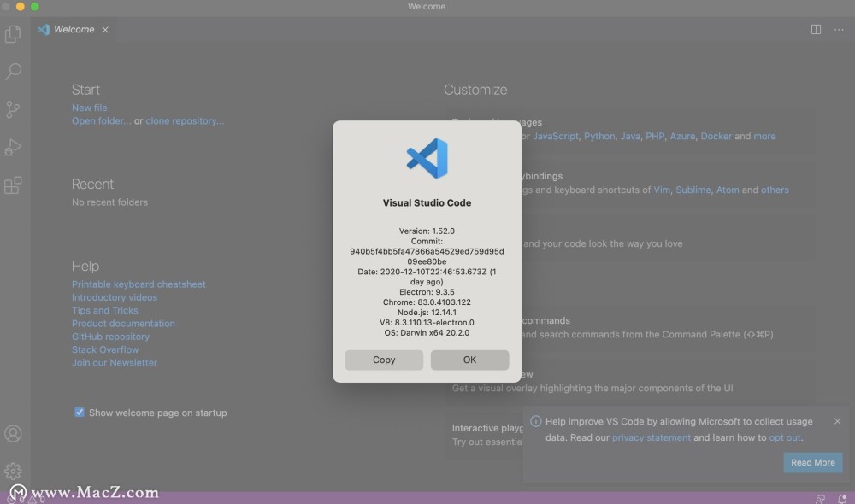The height and width of the screenshot is (504, 855).
Task: Confirm the About dialog with OK
Action: [x=469, y=360]
